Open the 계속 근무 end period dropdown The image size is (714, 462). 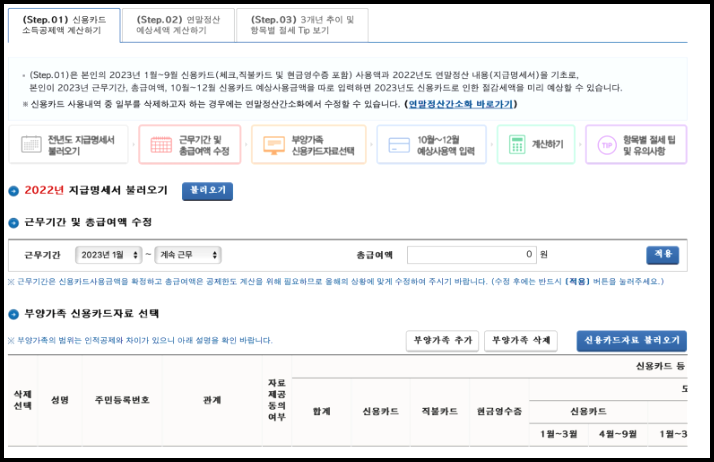click(x=188, y=255)
